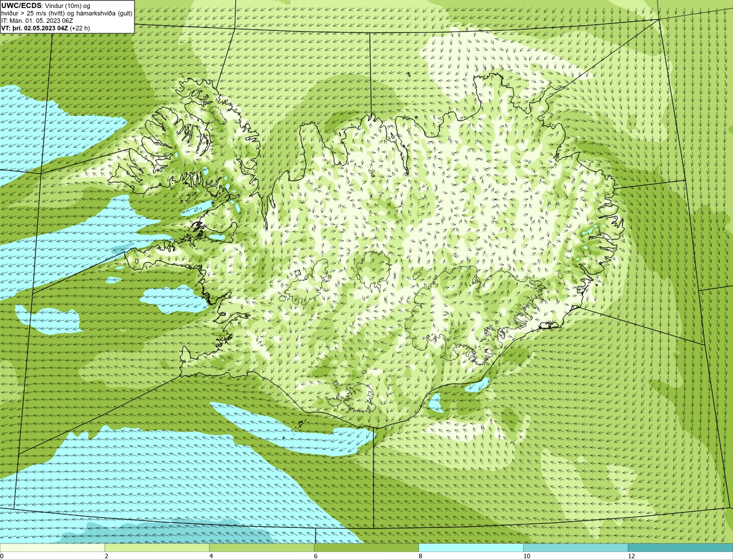733x560 pixels.
Task: Click the teal above-12 legend swatch
Action: (680, 547)
